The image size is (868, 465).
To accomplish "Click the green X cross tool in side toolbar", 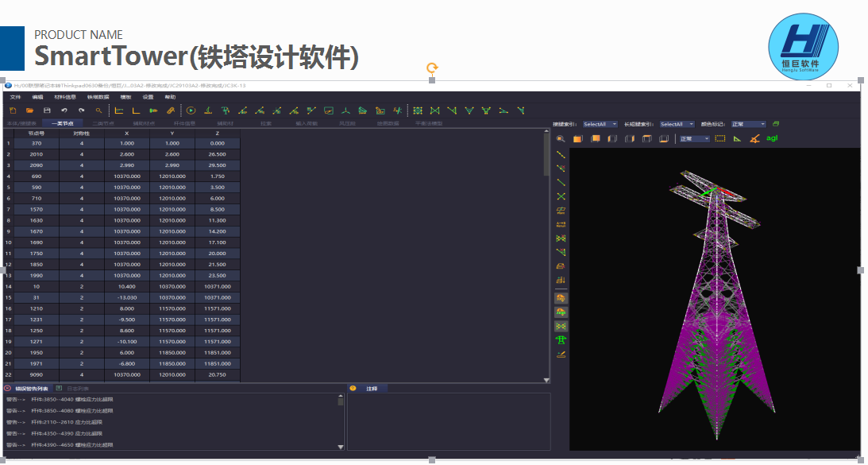I will point(561,196).
